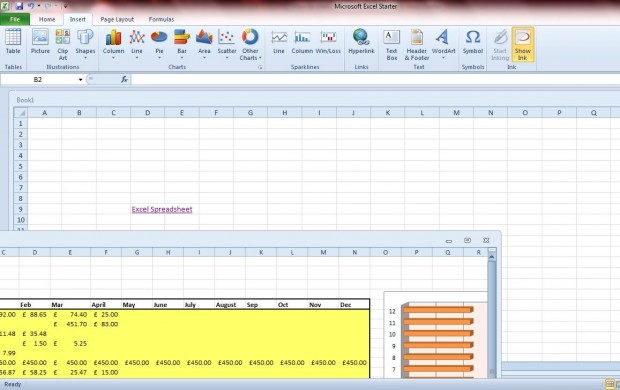This screenshot has width=620, height=390.
Task: Select column A header in Book1
Action: point(44,113)
